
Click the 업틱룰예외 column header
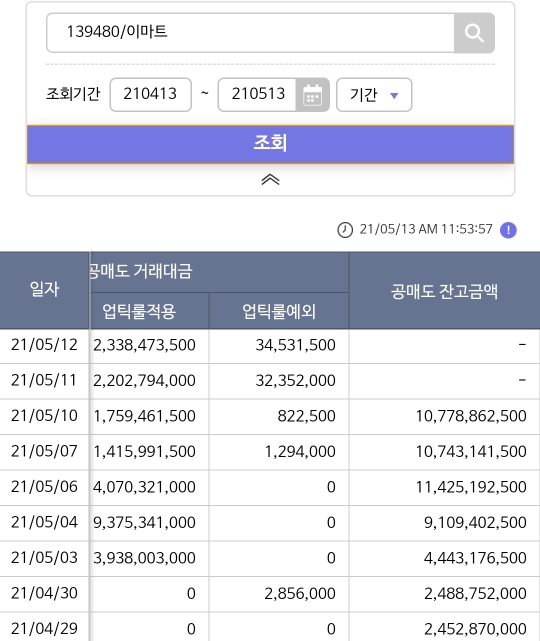point(279,312)
